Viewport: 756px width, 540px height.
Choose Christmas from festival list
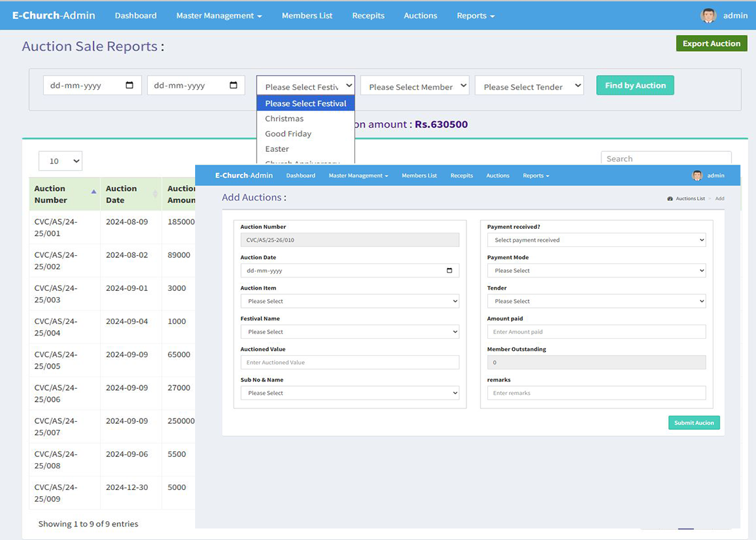[x=284, y=119]
